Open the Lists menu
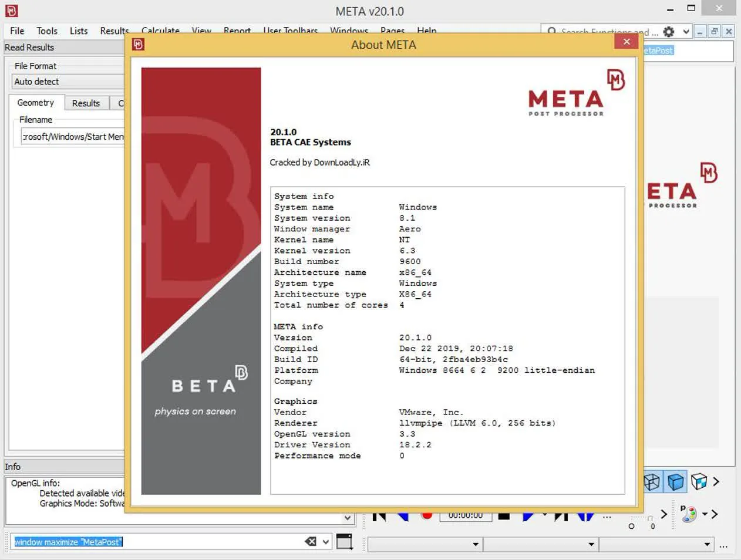Viewport: 741px width, 560px height. 79,31
